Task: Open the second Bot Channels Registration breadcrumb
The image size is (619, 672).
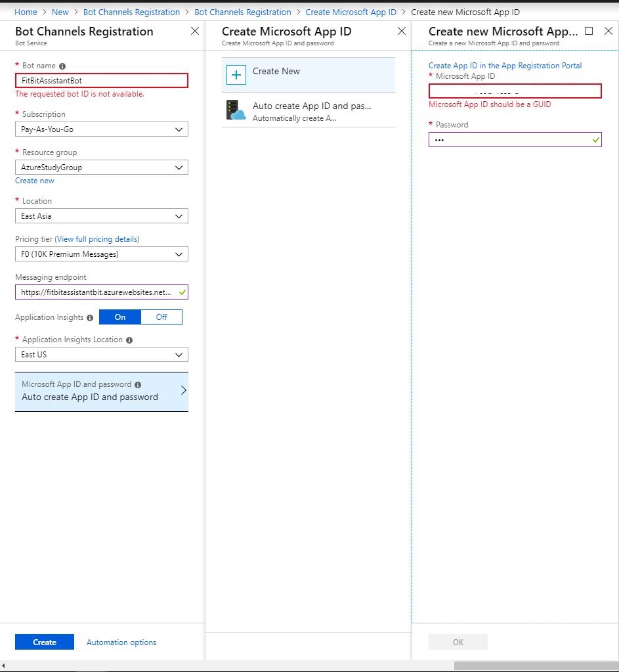Action: (x=242, y=12)
